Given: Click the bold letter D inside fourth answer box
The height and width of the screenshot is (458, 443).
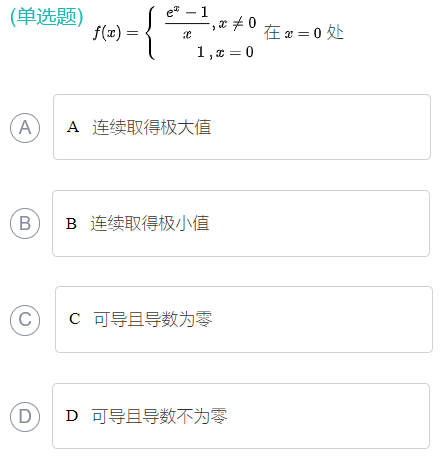Looking at the screenshot, I should pos(72,416).
